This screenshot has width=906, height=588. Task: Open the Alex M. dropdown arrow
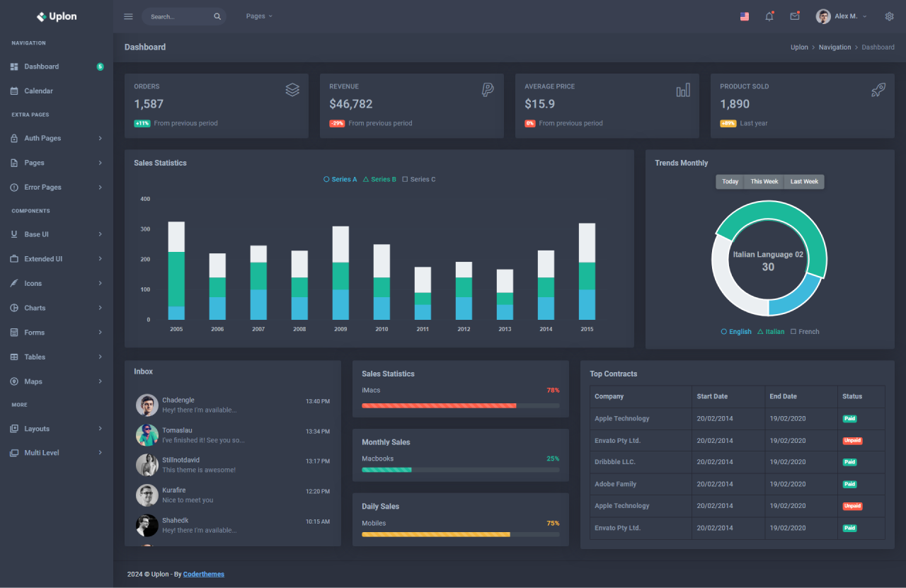pyautogui.click(x=864, y=16)
